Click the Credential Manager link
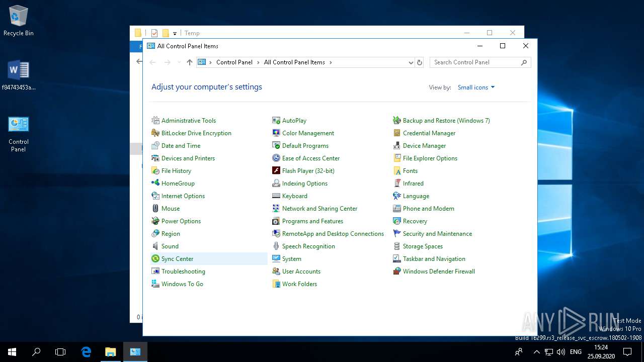This screenshot has height=362, width=644. 429,133
